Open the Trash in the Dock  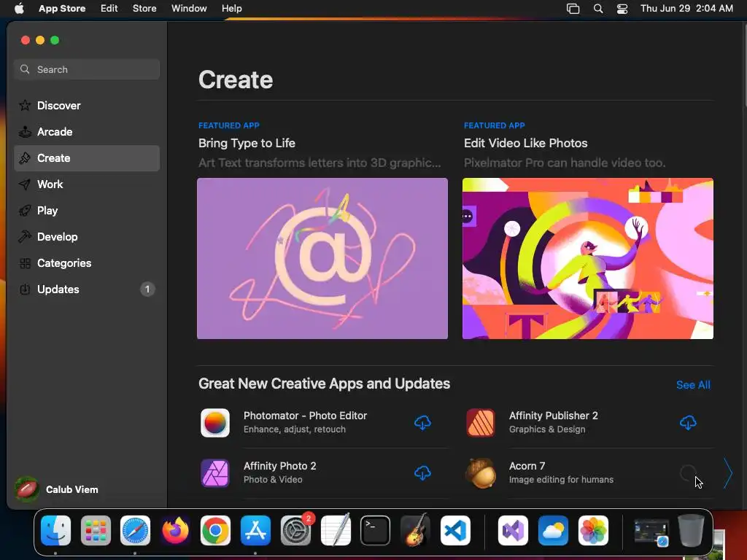[x=692, y=531]
